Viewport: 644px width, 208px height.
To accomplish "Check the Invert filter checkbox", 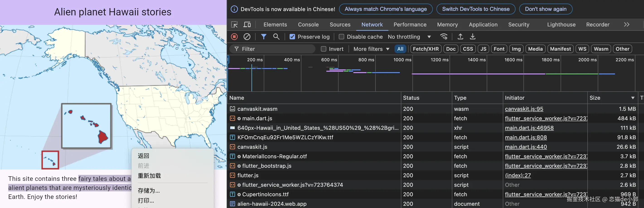I will [x=324, y=49].
